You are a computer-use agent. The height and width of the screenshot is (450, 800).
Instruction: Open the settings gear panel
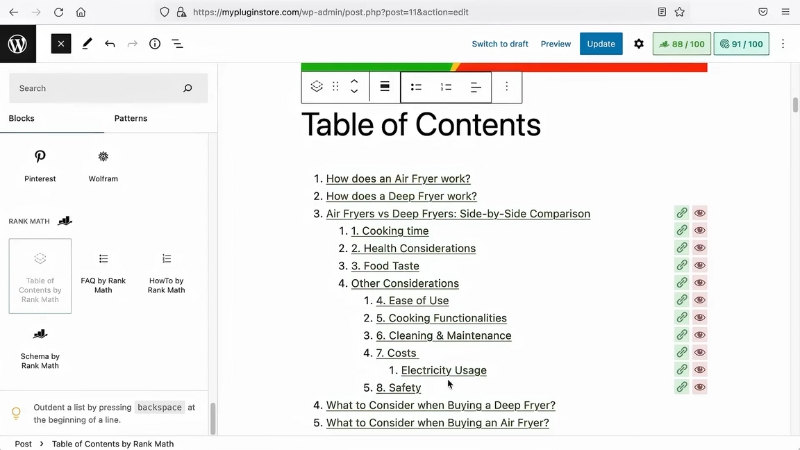pyautogui.click(x=638, y=44)
